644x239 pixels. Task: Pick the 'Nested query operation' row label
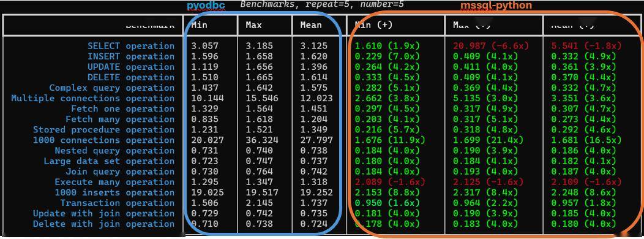coord(114,151)
